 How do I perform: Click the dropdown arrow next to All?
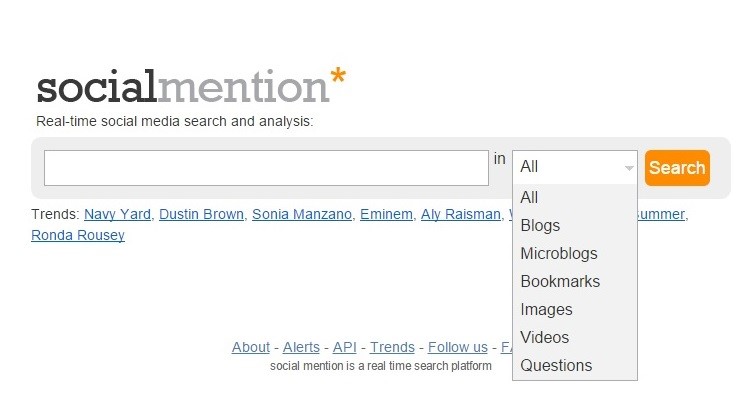tap(629, 168)
